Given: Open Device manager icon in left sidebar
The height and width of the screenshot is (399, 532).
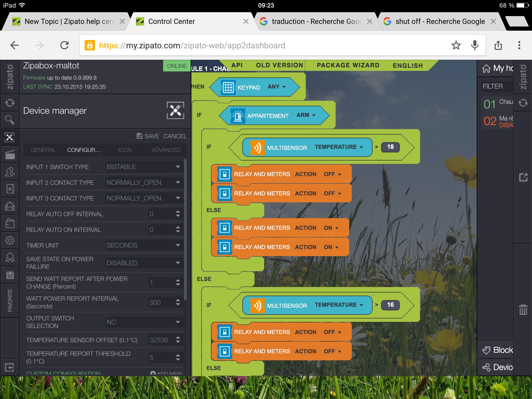Looking at the screenshot, I should 10,137.
